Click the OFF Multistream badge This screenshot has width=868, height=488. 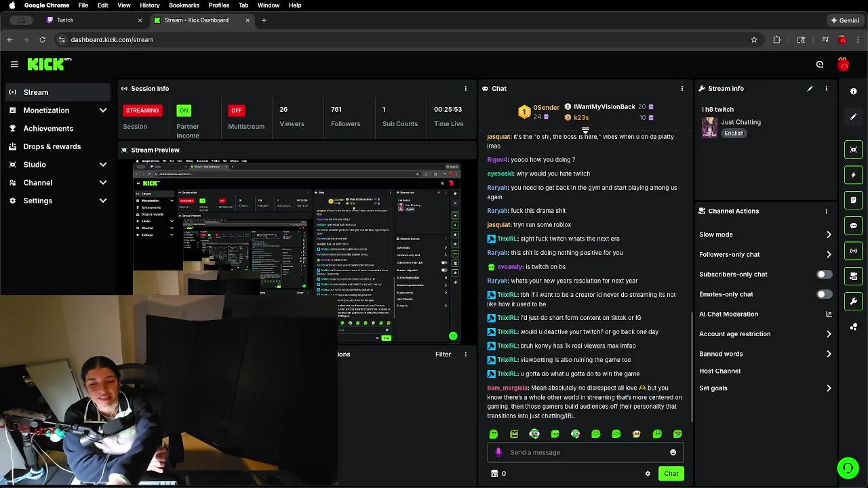[x=236, y=110]
